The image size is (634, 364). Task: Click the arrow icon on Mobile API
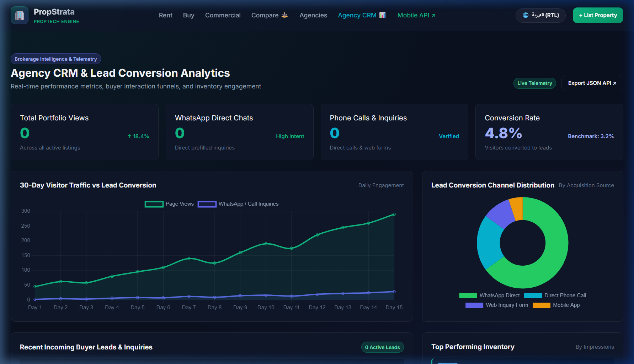click(433, 15)
